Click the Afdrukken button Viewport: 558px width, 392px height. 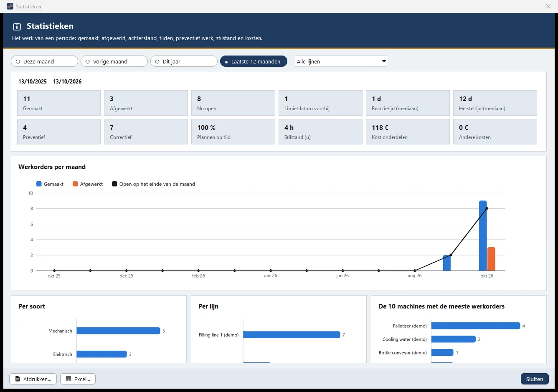[33, 379]
